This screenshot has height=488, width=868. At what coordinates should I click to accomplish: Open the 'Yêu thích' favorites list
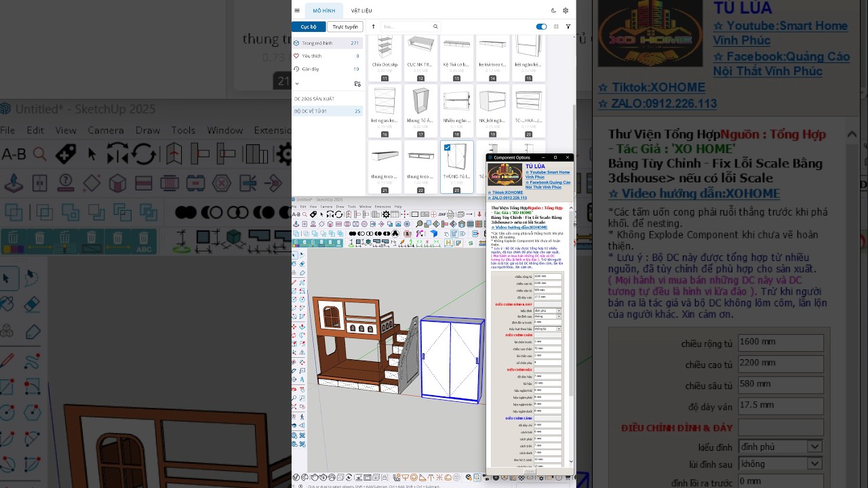(327, 56)
